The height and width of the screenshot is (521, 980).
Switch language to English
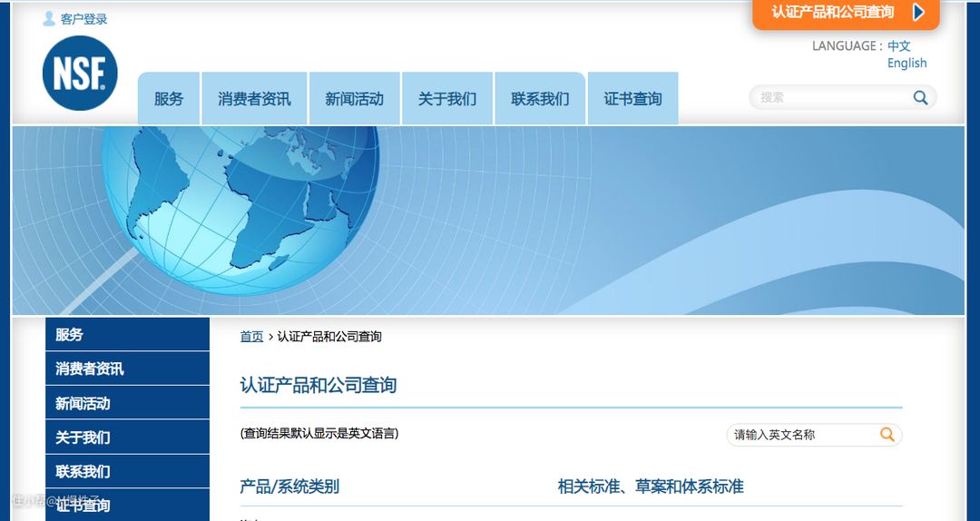906,64
